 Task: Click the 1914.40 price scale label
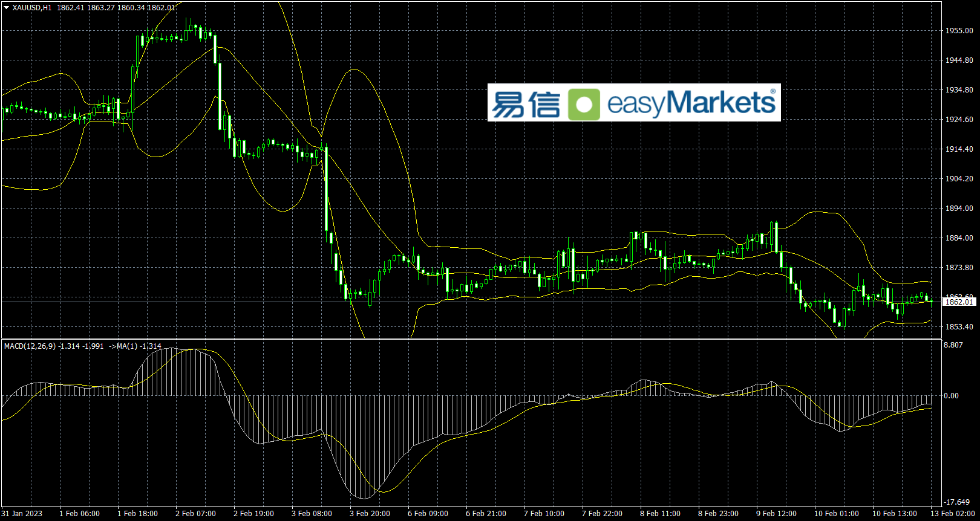pos(959,149)
